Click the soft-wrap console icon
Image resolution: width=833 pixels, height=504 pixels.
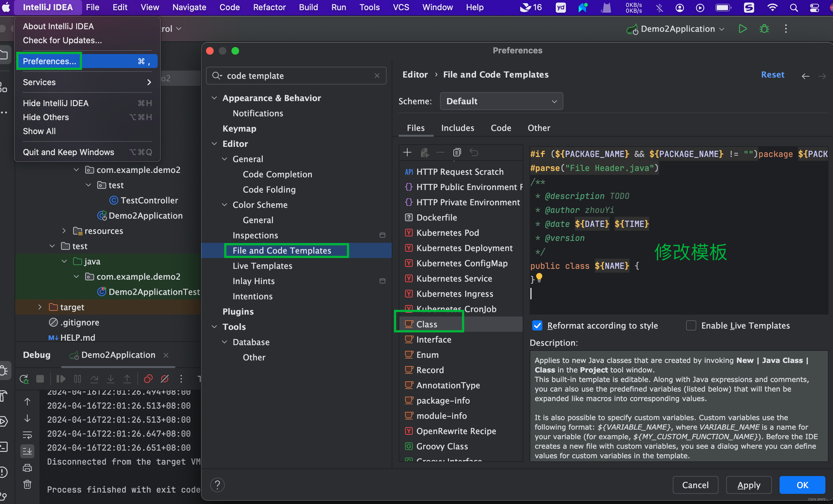pos(27,434)
